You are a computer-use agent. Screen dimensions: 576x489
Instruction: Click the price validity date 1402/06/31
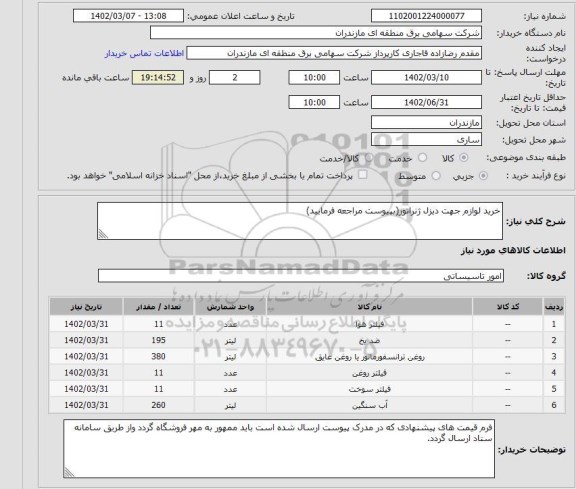[426, 103]
